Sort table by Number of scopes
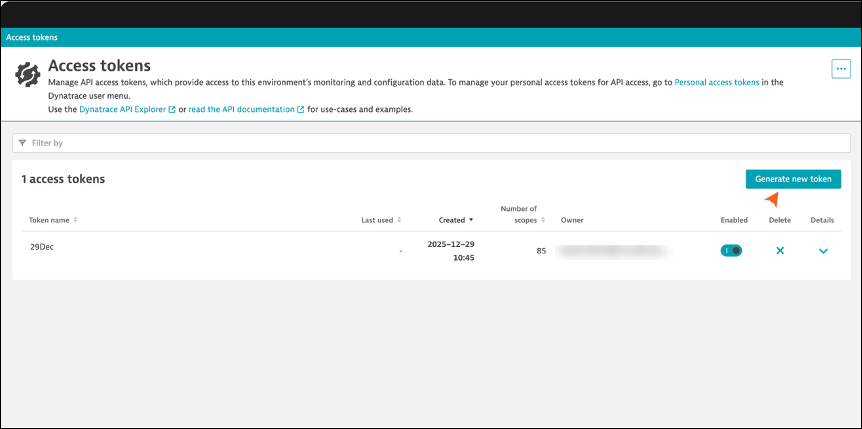 (x=520, y=214)
